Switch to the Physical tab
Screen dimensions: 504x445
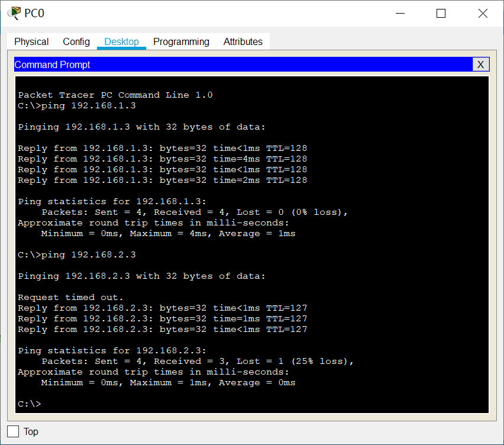pos(31,42)
